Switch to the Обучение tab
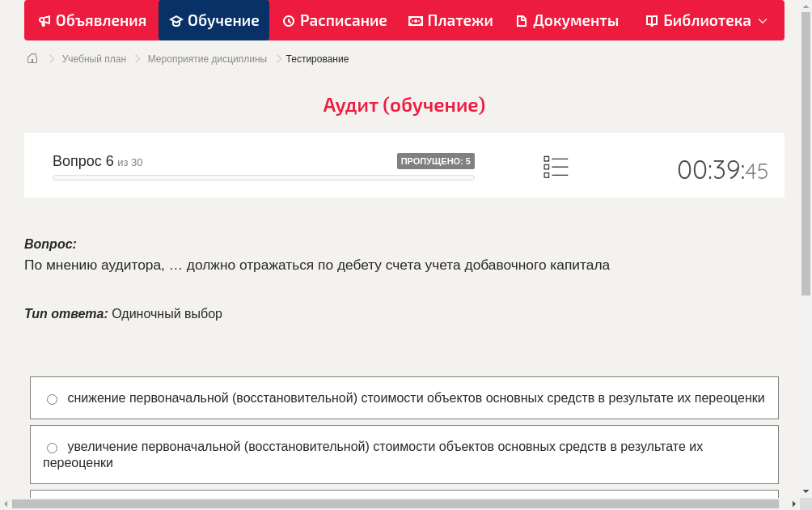The height and width of the screenshot is (510, 812). pyautogui.click(x=214, y=20)
